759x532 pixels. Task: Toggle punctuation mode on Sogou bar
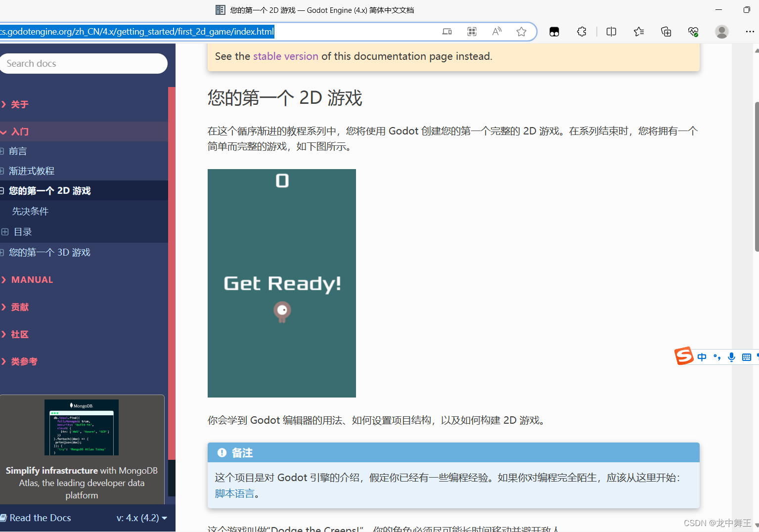tap(716, 356)
